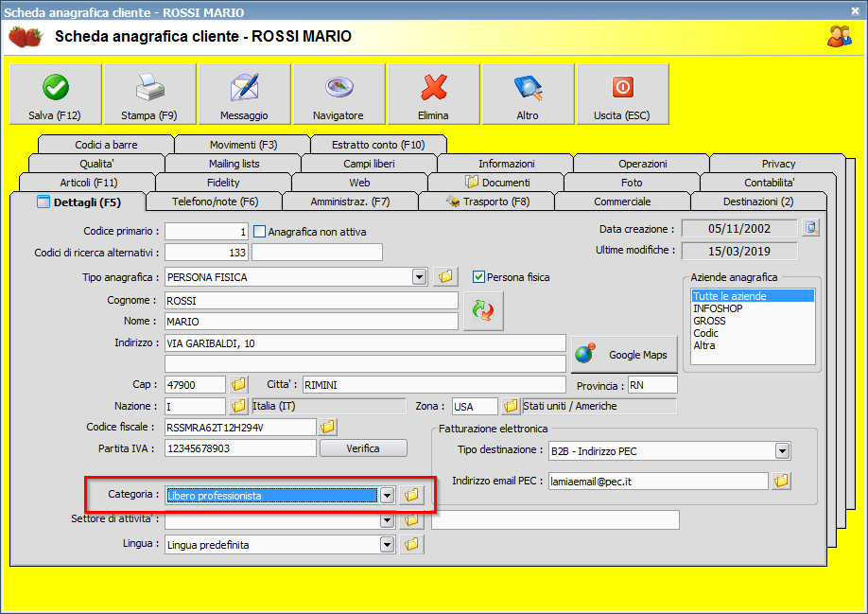Toggle the Anagrafica non attiva checkbox
This screenshot has height=614, width=868.
pos(259,232)
